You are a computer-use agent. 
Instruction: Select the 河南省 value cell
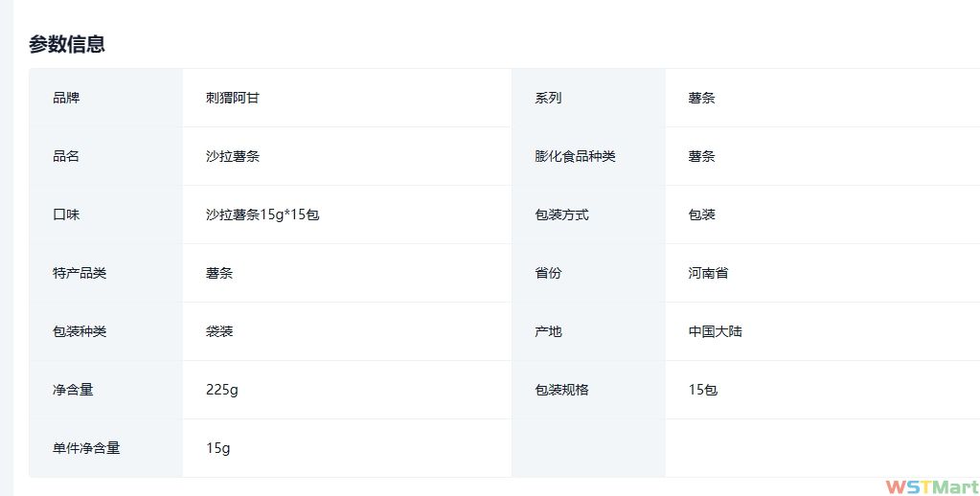(708, 273)
